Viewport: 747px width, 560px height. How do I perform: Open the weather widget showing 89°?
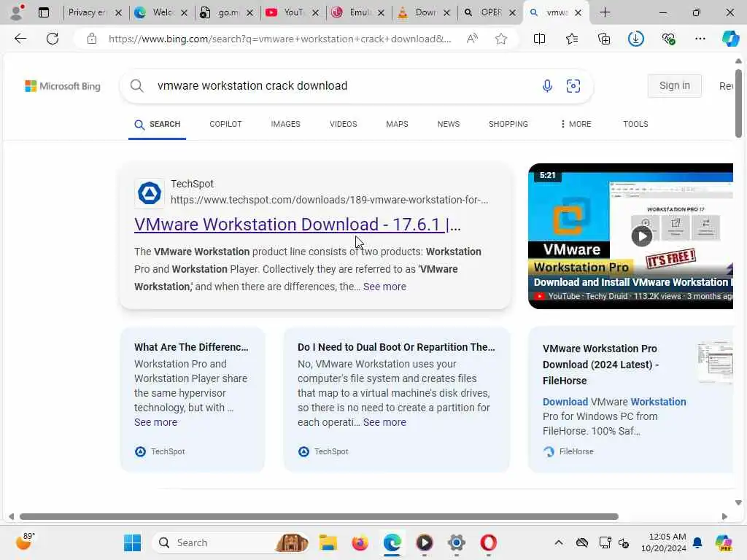25,542
